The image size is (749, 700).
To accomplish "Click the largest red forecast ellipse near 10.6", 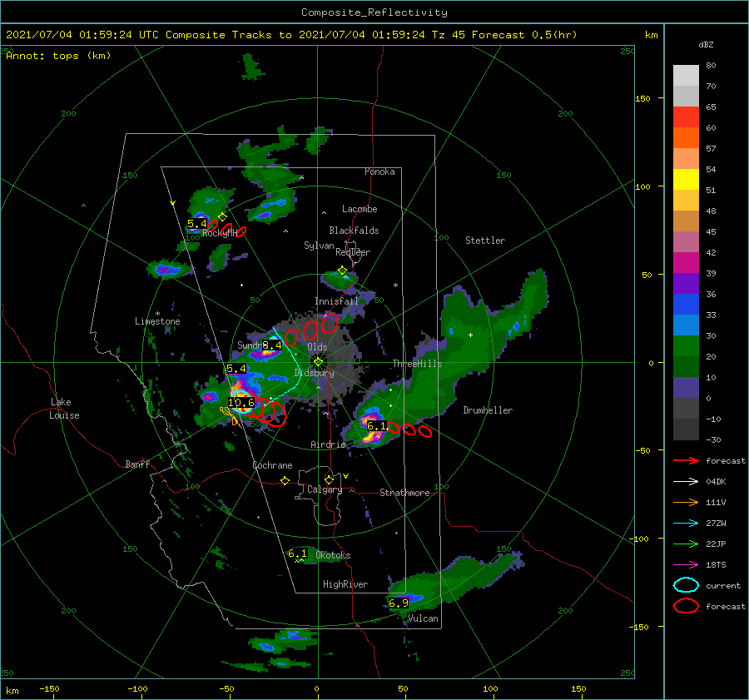I will 275,415.
